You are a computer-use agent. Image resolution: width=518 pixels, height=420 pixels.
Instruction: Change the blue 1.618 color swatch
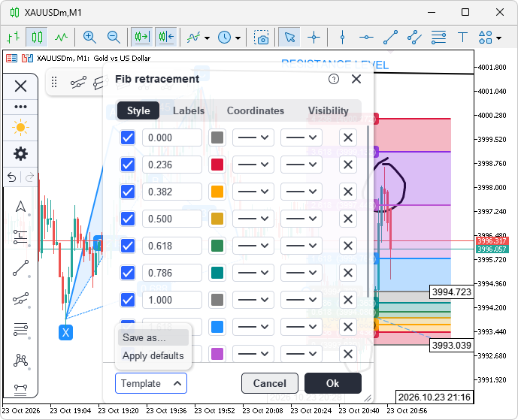217,328
